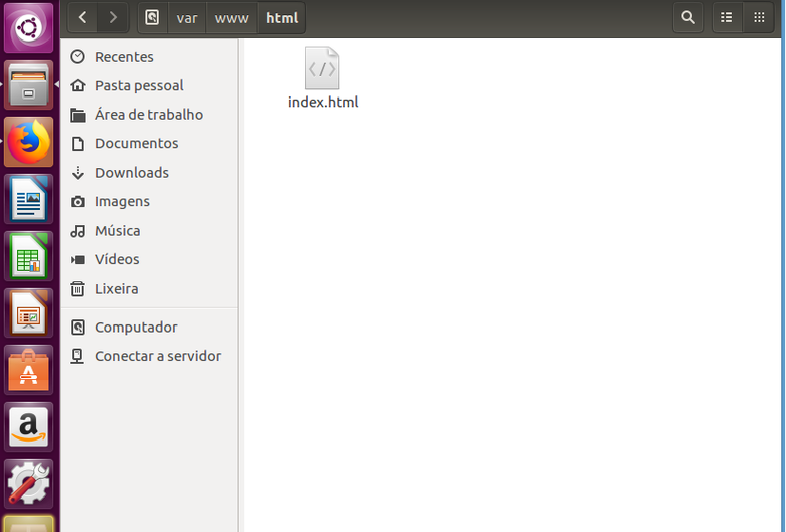Go to the var folder in path bar

[187, 17]
